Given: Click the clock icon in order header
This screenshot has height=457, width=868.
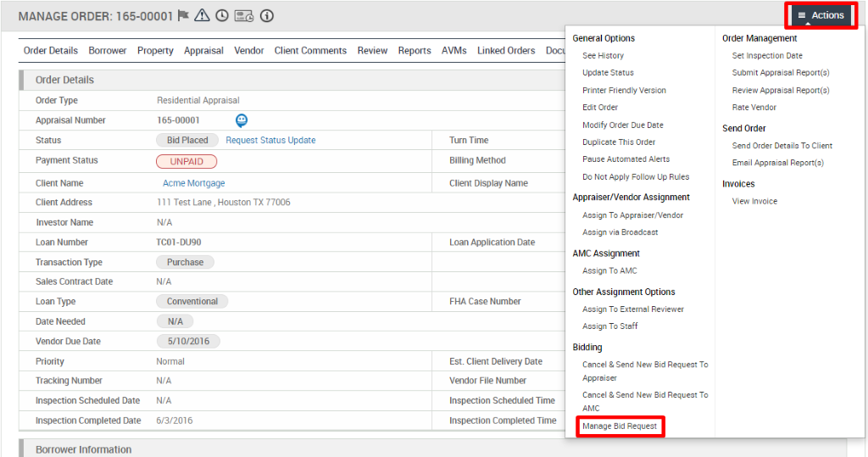Looking at the screenshot, I should coord(222,15).
